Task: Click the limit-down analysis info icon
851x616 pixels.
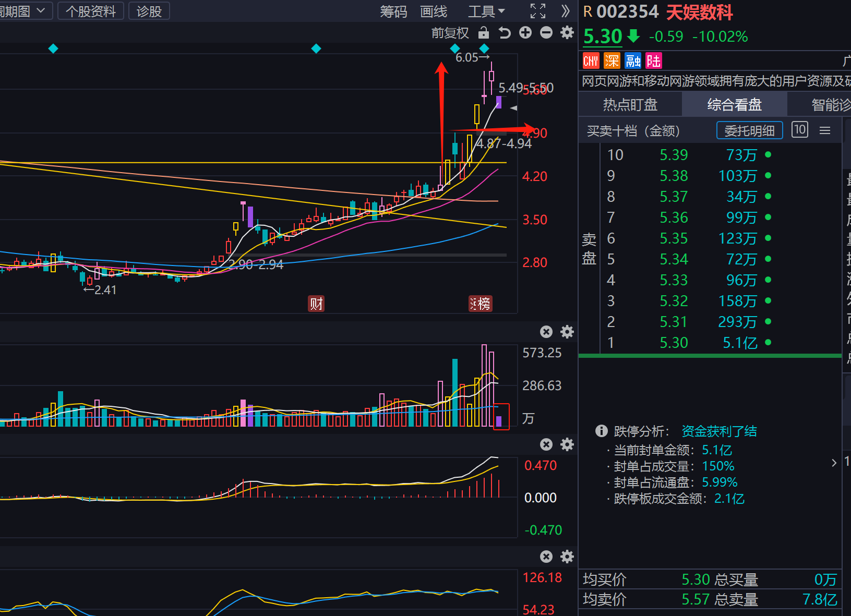Action: [x=602, y=431]
